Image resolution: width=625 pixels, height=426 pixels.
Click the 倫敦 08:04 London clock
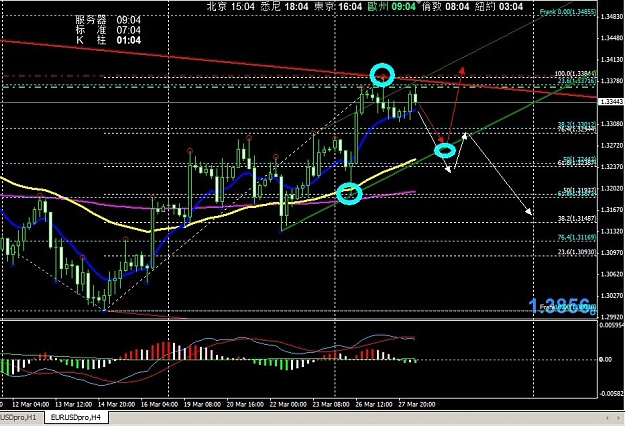tap(446, 6)
